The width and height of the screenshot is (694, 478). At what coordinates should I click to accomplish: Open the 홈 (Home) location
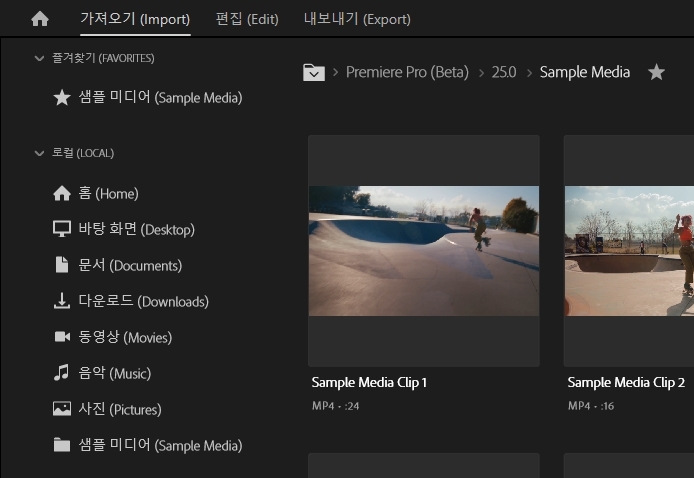[x=108, y=193]
